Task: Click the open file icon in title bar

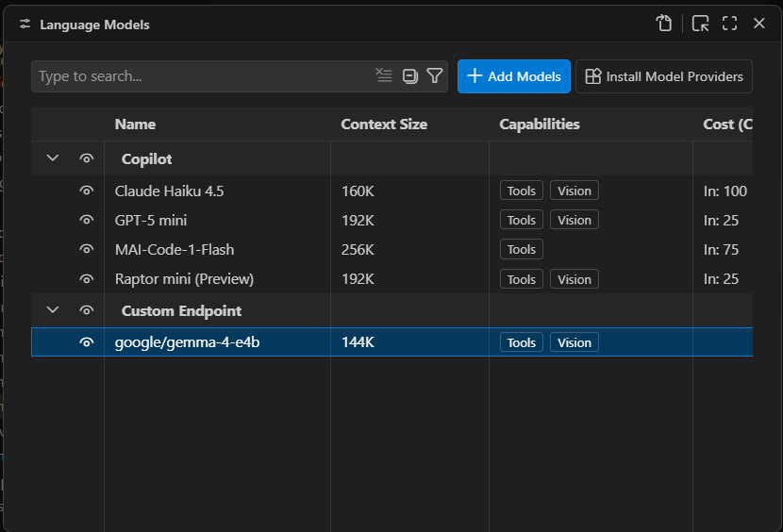Action: (x=664, y=24)
